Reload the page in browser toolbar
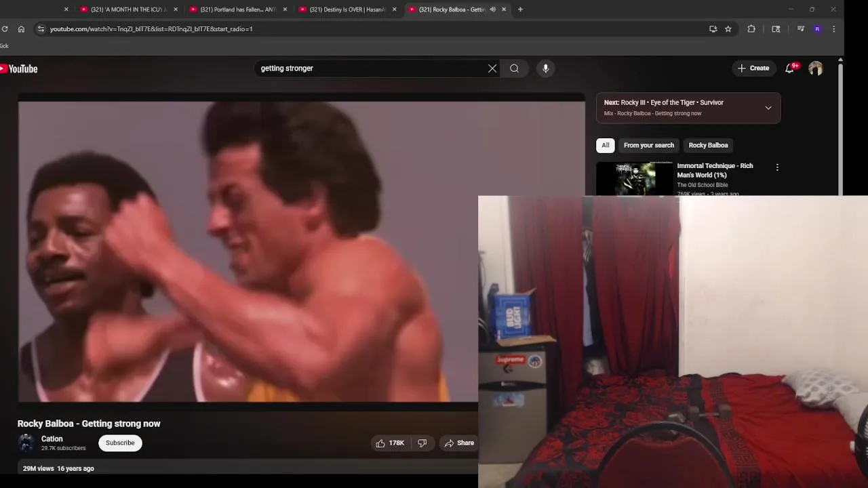The height and width of the screenshot is (488, 868). tap(5, 29)
